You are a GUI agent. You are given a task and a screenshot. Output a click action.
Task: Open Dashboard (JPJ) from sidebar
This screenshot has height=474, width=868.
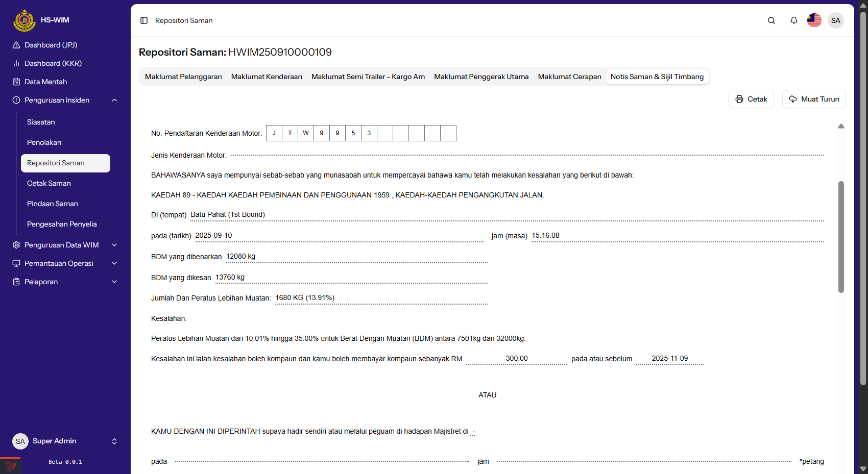point(51,45)
